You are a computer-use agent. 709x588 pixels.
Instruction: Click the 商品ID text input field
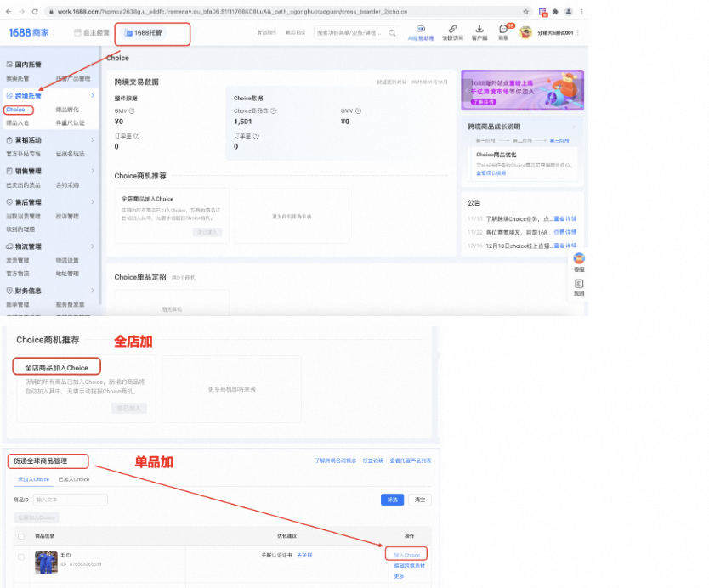[71, 500]
